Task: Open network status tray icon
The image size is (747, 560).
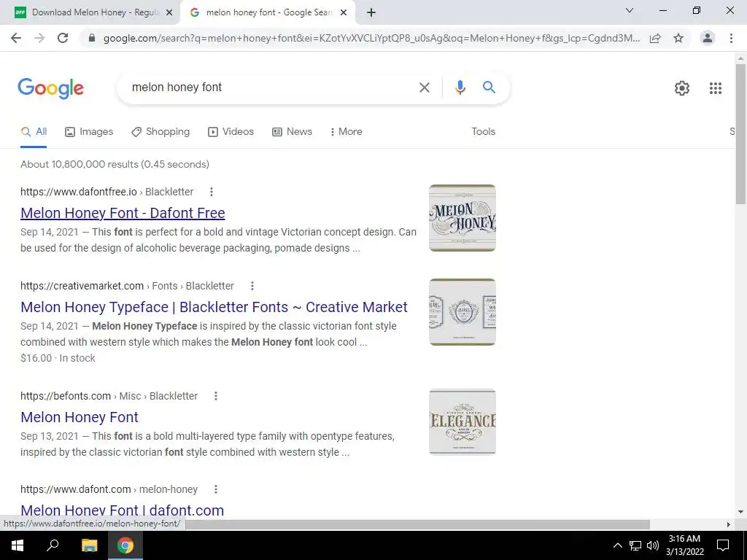Action: (635, 545)
